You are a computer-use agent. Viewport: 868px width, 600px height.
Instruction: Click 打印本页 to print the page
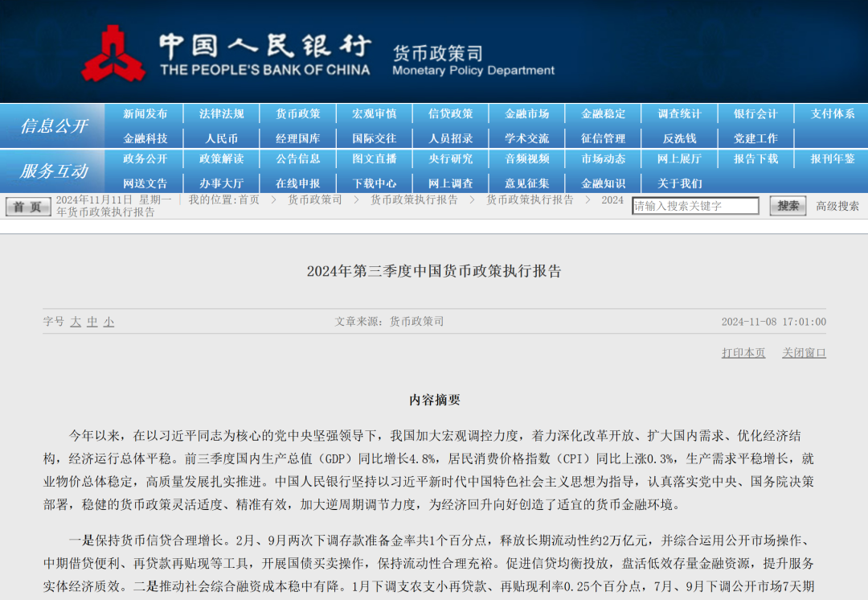point(743,353)
